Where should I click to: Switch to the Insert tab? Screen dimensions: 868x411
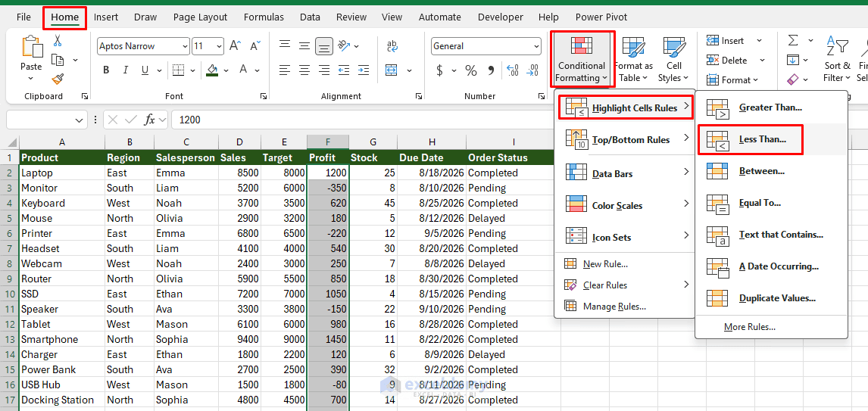click(x=106, y=17)
